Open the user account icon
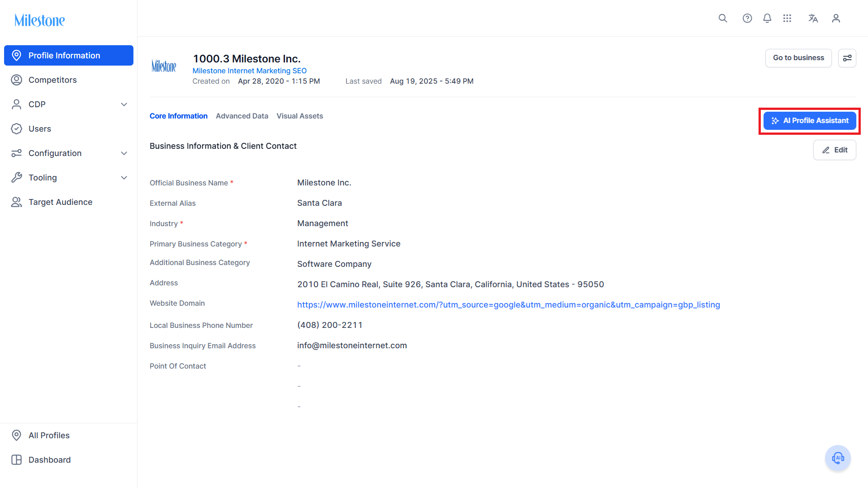 836,18
